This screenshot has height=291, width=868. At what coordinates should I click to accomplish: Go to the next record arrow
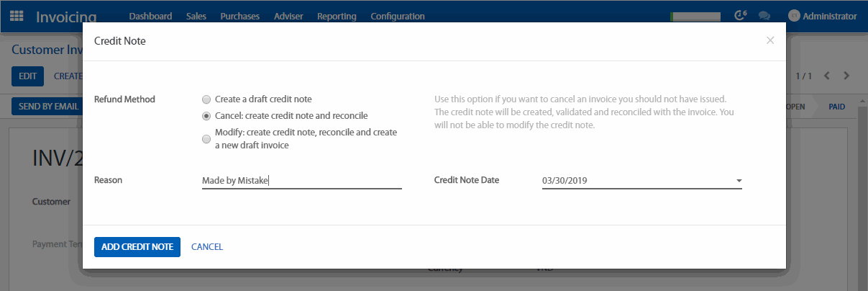847,76
